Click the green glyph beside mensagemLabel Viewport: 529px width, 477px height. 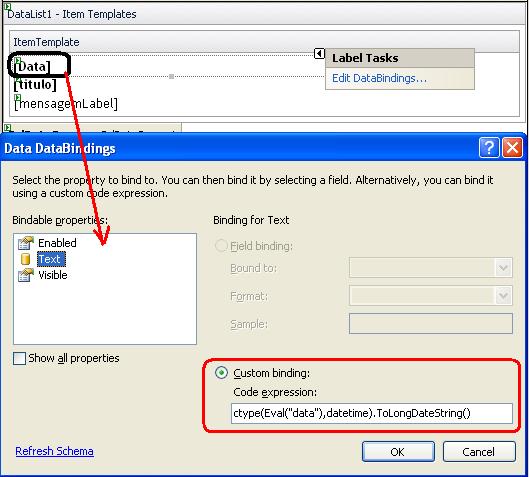click(x=18, y=98)
